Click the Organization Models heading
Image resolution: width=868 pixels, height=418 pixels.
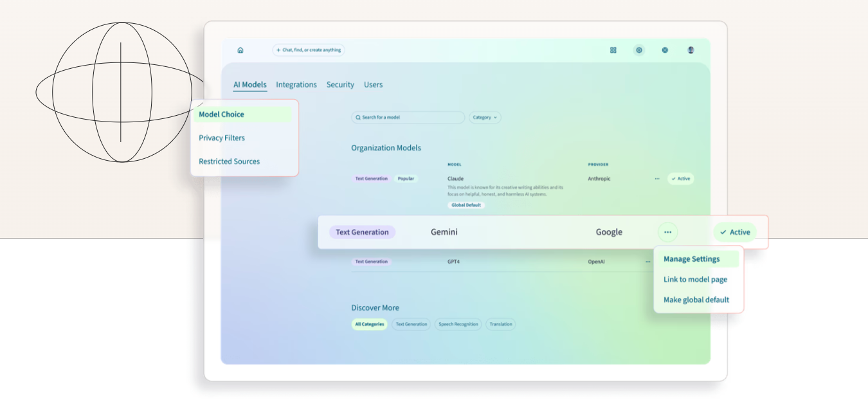tap(386, 148)
